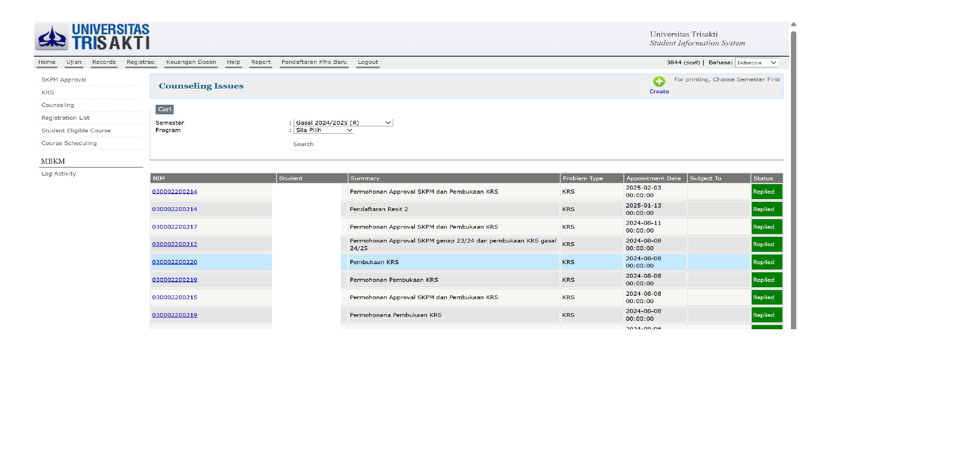Viewport: 980px width, 454px height.
Task: Open the Help menu
Action: [233, 62]
